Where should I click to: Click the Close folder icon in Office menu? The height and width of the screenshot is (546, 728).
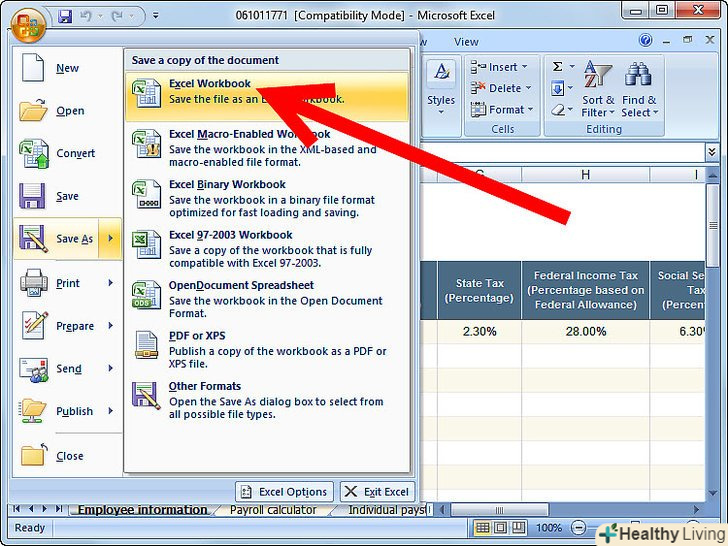pyautogui.click(x=33, y=455)
